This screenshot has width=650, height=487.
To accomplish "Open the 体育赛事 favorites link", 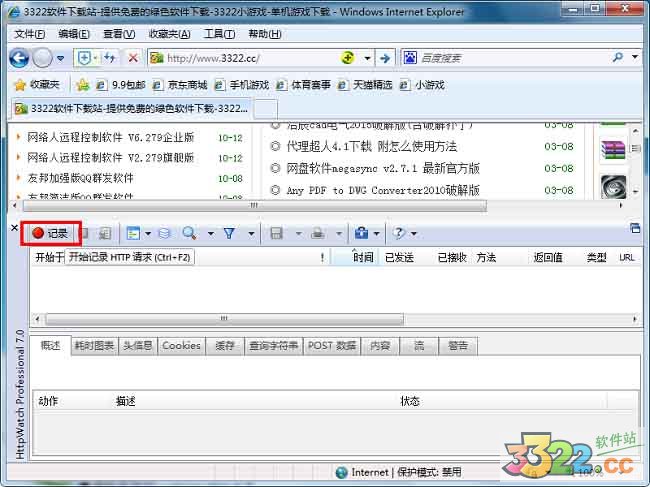I will [303, 85].
